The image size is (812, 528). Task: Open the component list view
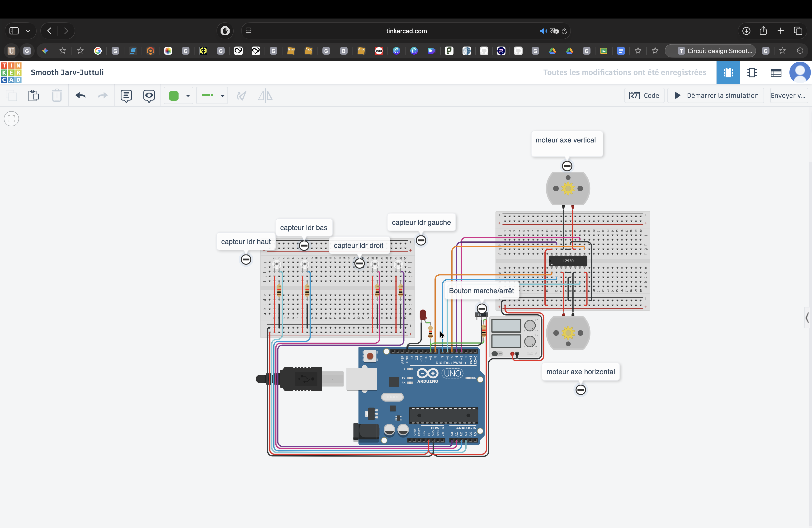pyautogui.click(x=776, y=73)
